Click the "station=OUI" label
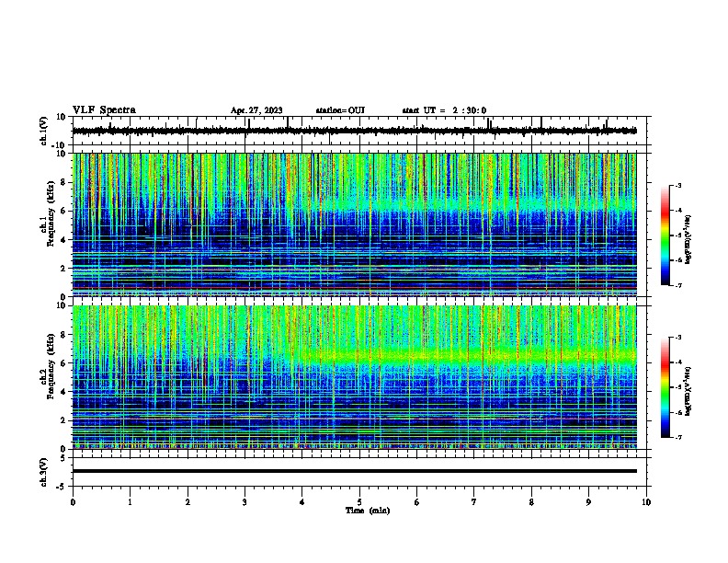The width and height of the screenshot is (728, 563). point(340,110)
